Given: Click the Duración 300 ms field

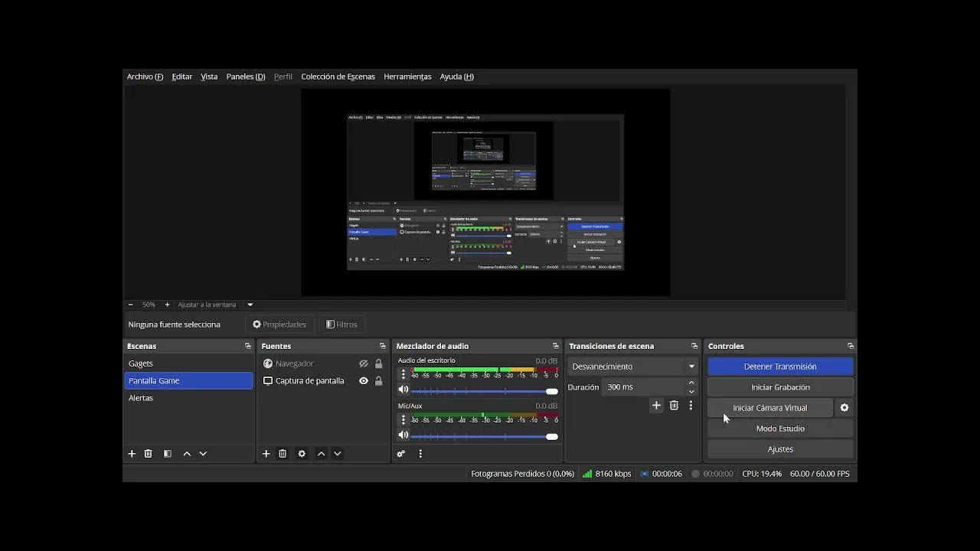Looking at the screenshot, I should (642, 387).
